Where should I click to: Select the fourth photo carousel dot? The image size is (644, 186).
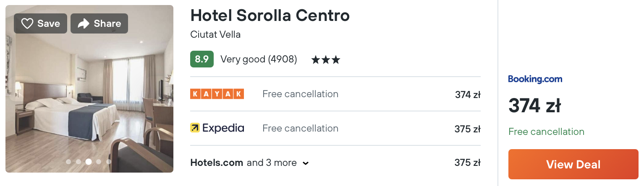(99, 162)
